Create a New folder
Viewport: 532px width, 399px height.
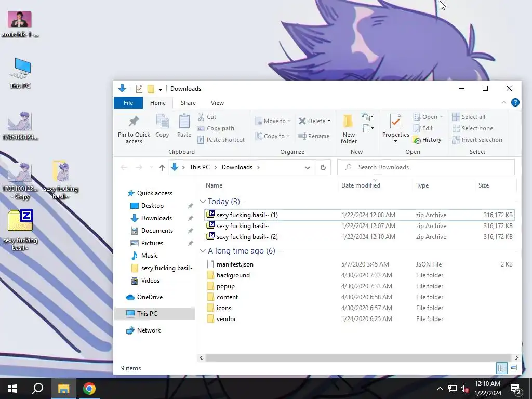(x=349, y=129)
